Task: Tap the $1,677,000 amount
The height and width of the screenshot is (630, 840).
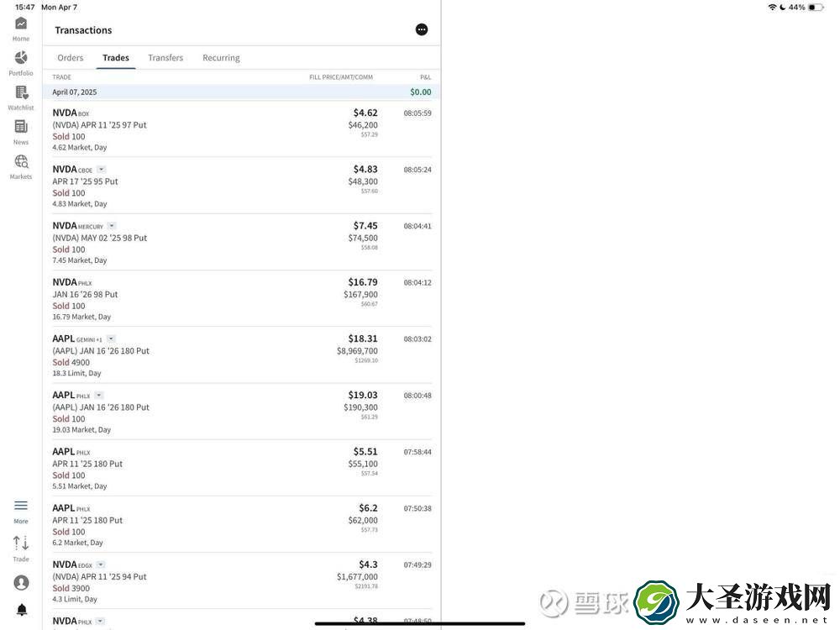Action: [357, 577]
